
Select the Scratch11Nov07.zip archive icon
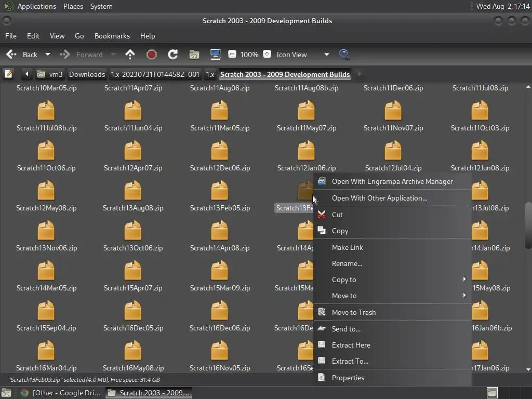pyautogui.click(x=393, y=110)
